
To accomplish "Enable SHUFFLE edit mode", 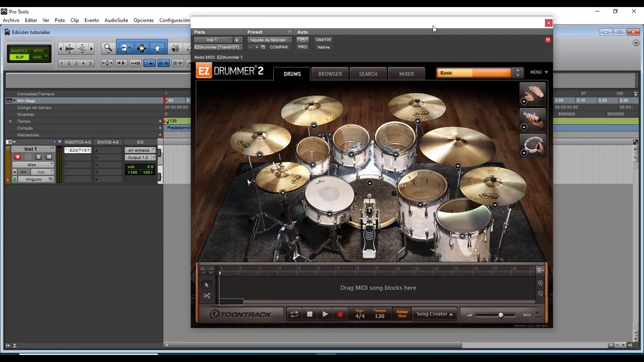I will [19, 51].
